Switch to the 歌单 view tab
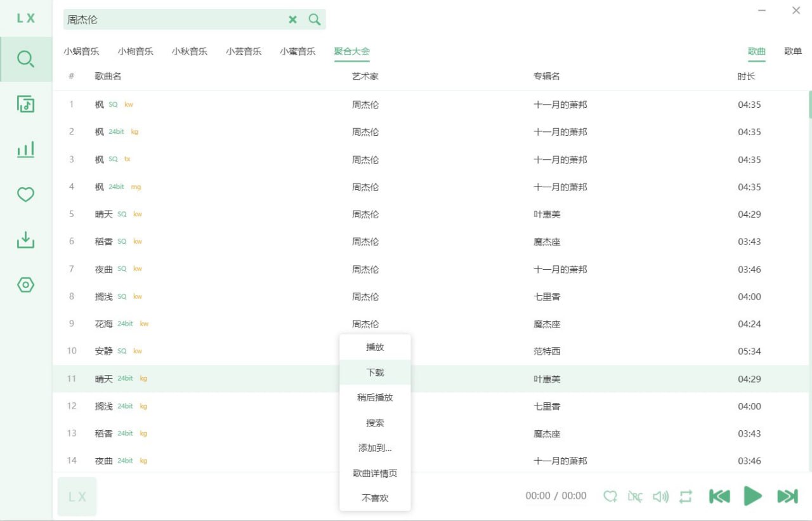The image size is (812, 521). click(x=793, y=52)
